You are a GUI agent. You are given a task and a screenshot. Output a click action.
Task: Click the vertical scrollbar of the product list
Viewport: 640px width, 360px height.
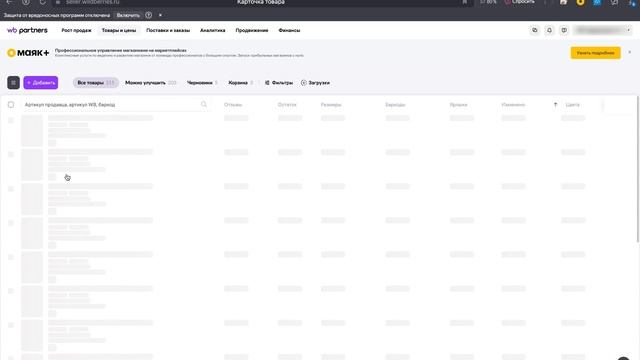(638, 169)
